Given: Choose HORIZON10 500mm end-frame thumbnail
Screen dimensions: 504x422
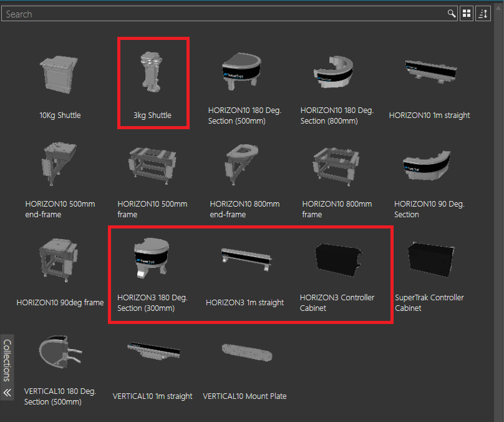Looking at the screenshot, I should point(59,164).
